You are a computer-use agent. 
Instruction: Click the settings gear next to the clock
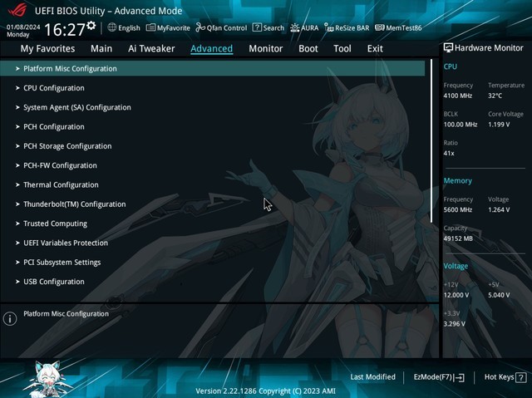click(x=92, y=26)
